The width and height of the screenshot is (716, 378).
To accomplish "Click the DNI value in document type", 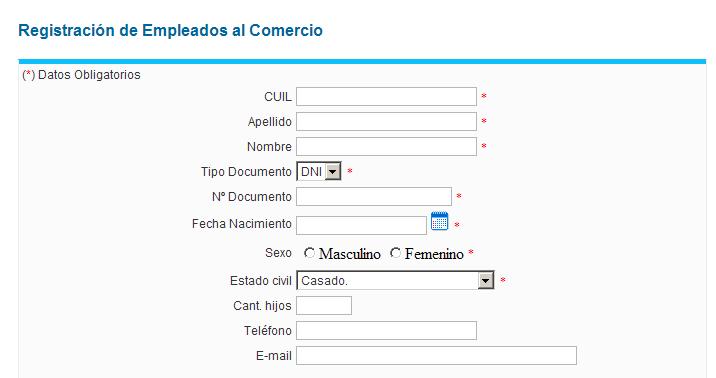I will coord(311,172).
